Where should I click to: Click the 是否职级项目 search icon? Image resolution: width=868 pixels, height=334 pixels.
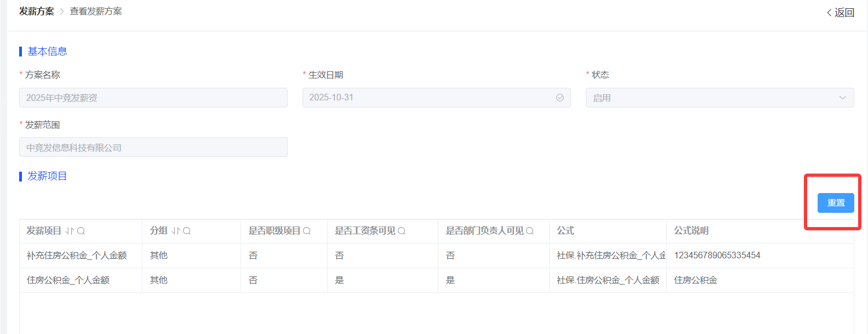(x=307, y=231)
